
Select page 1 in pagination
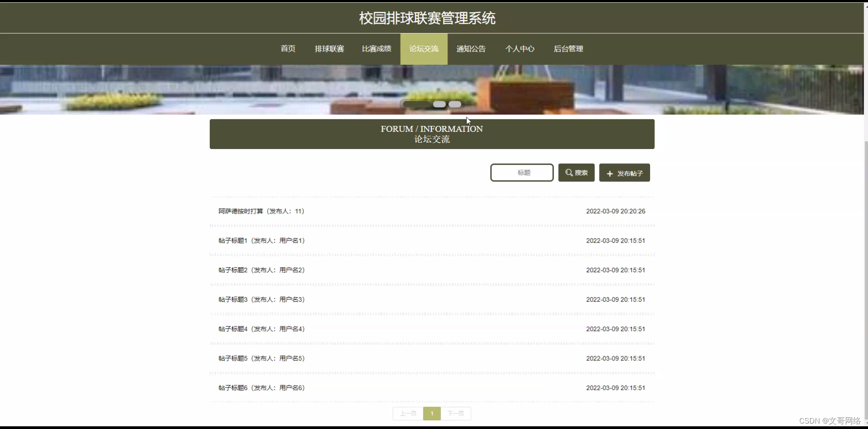pyautogui.click(x=432, y=413)
